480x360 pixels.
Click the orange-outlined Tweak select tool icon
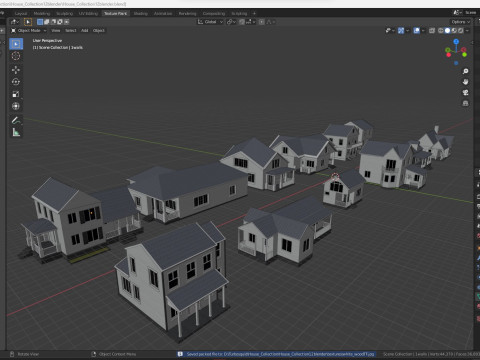28,22
